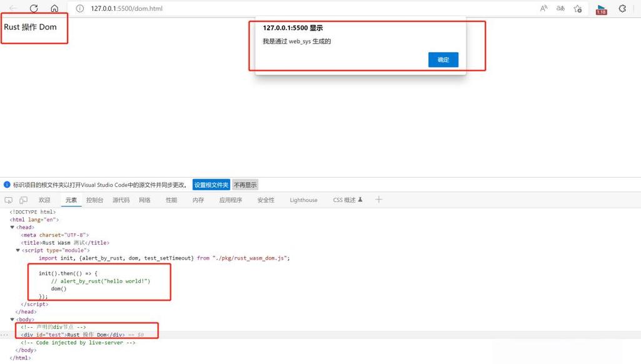Click the 声明的div节点 comment node

[x=53, y=326]
